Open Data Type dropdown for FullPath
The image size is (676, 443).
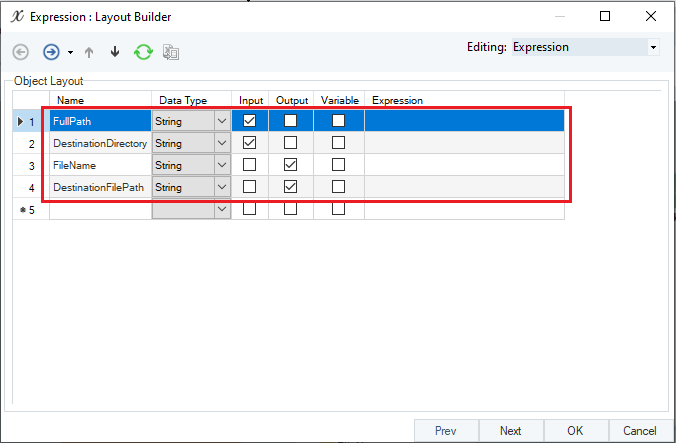[222, 121]
